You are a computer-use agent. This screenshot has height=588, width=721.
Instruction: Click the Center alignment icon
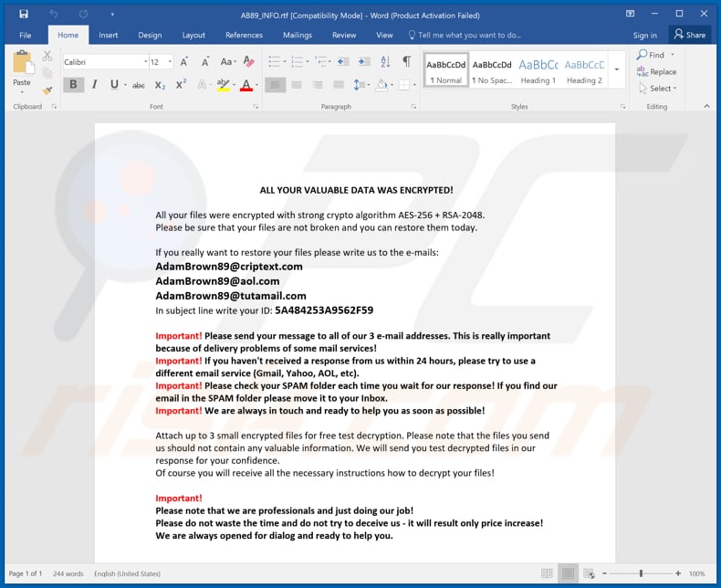pos(297,85)
